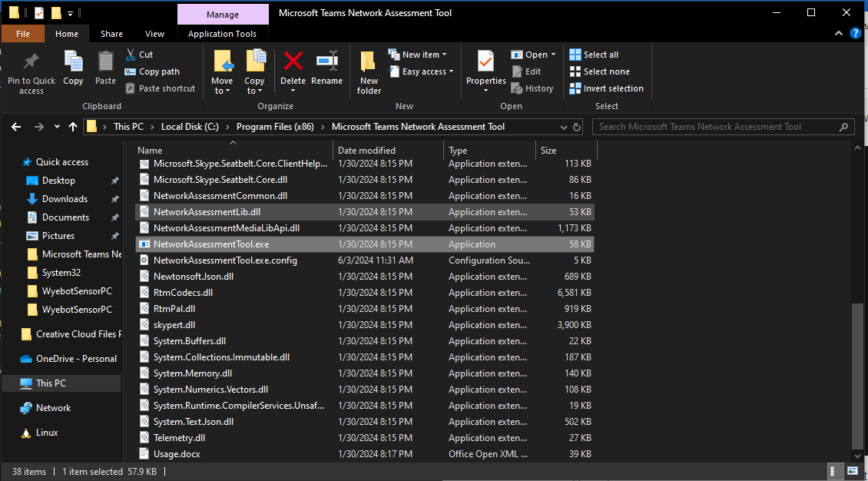Screen dimensions: 868x481
Task: Open Copy to dropdown
Action: click(255, 86)
